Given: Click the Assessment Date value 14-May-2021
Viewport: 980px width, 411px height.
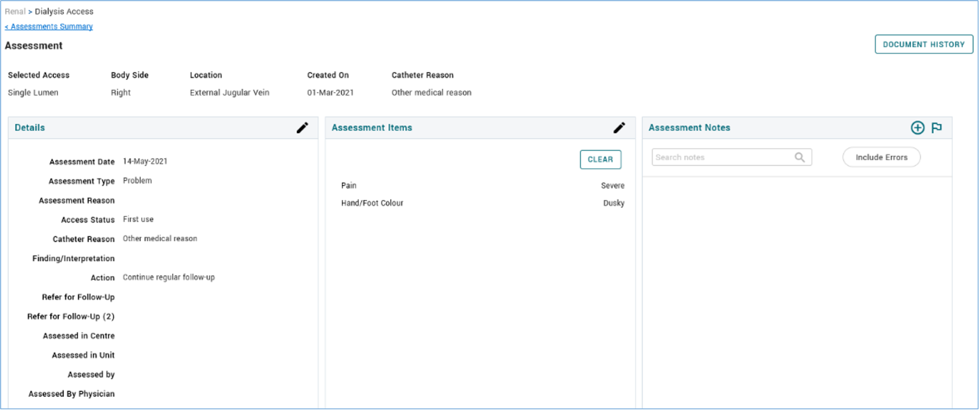Looking at the screenshot, I should click(x=145, y=162).
